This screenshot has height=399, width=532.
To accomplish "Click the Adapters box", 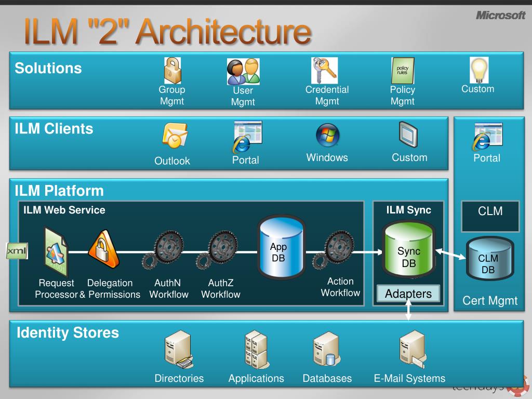I will [x=408, y=294].
